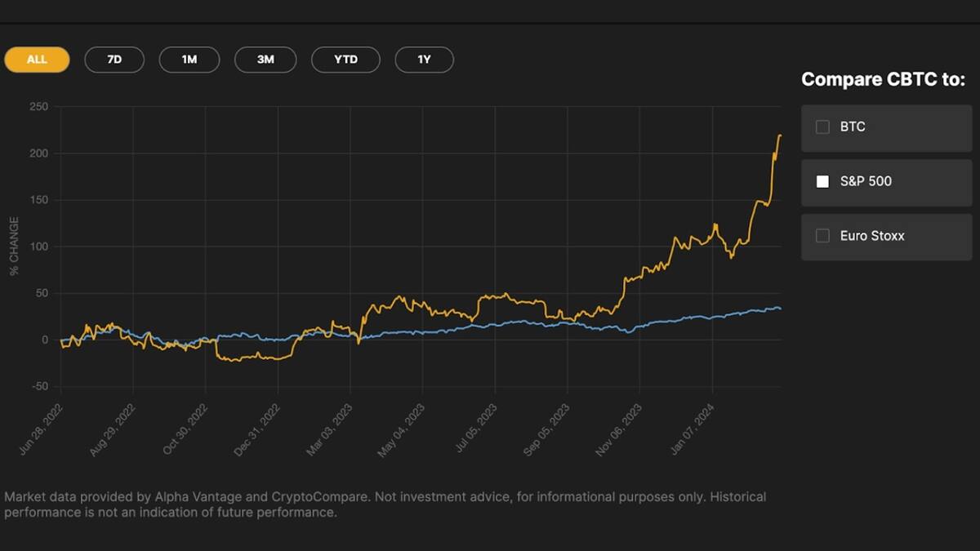Enable the BTC comparison checkbox
The image size is (980, 551).
(x=821, y=127)
